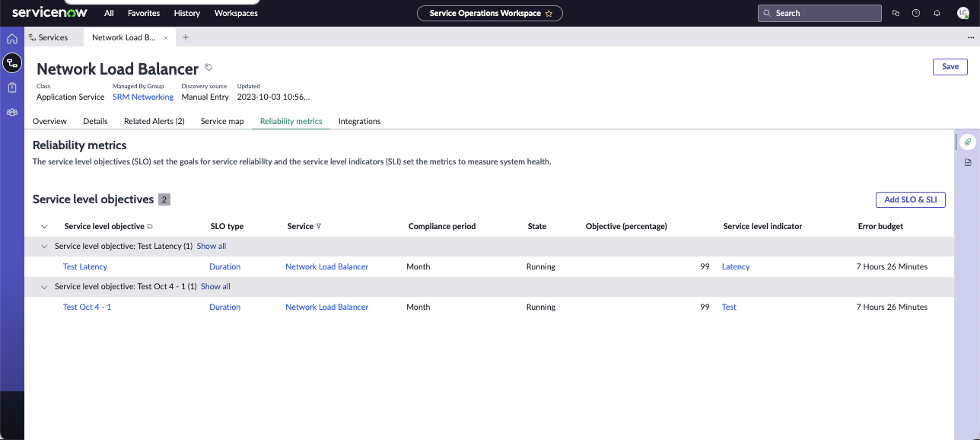Image resolution: width=980 pixels, height=440 pixels.
Task: Open the chat conversations icon in header
Action: point(896,13)
